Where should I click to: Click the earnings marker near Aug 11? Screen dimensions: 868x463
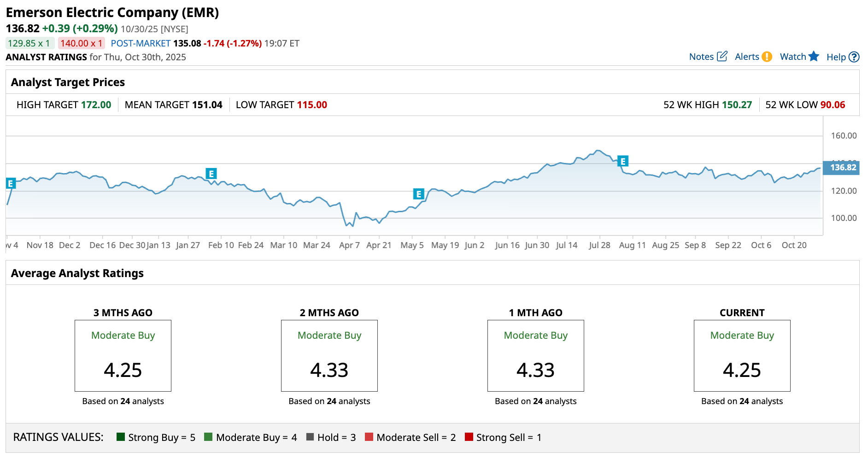[623, 161]
